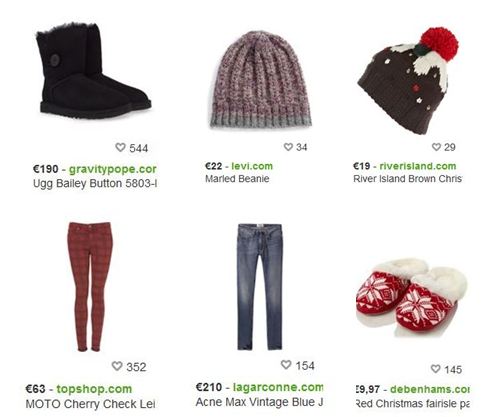Open red check leggings product image
Viewport: 486px width, 417px height.
coord(90,287)
